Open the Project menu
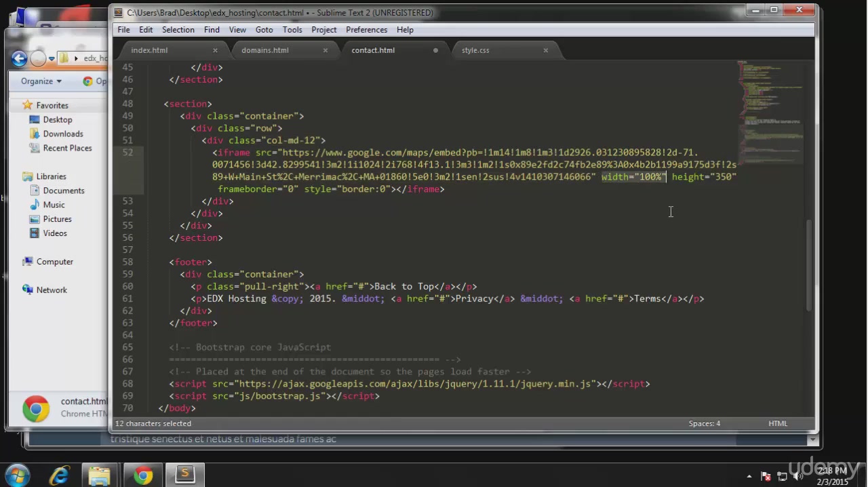The width and height of the screenshot is (868, 487). coord(324,30)
